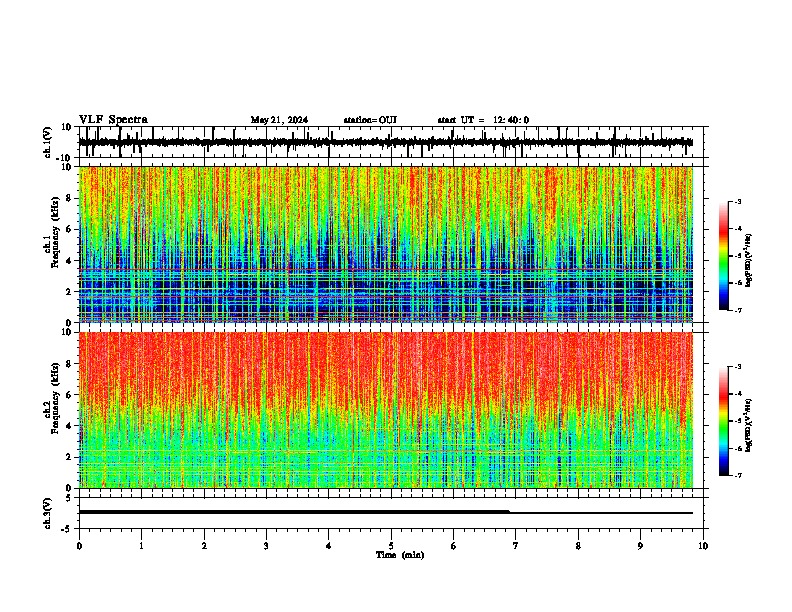Click the ch.2 "Frequency (kHz)" axis label
Image resolution: width=792 pixels, height=612 pixels.
coord(55,397)
